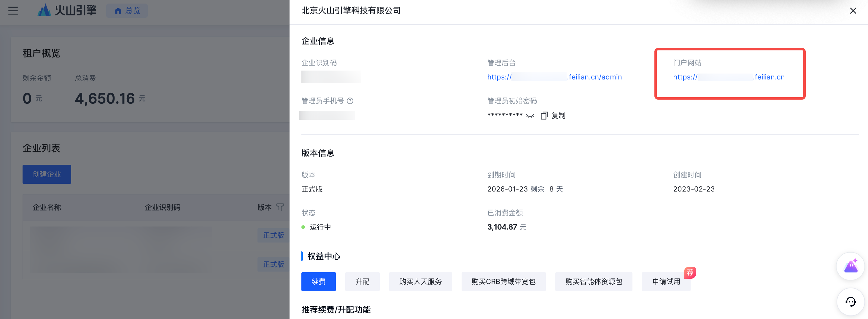Click the 权益中心 section heading

point(324,256)
